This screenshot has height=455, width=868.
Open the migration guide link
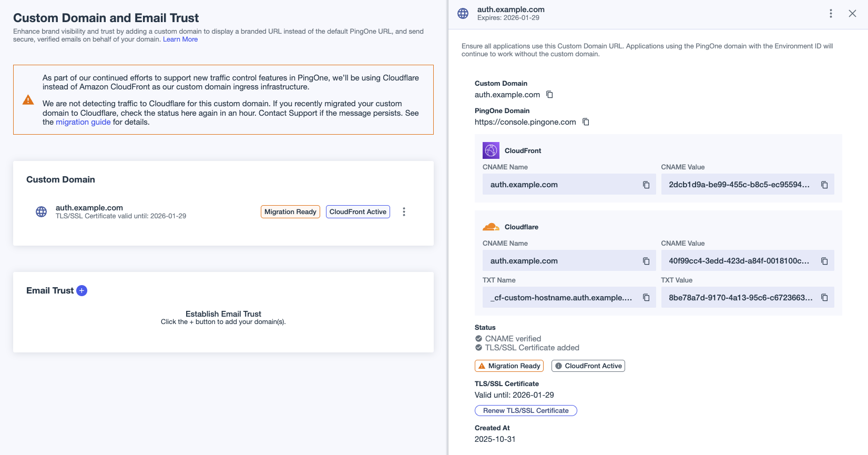(x=83, y=122)
